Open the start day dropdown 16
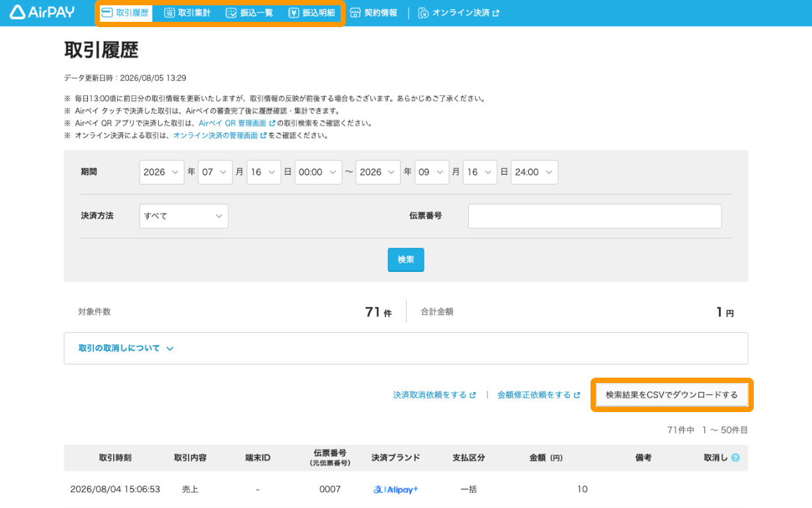The image size is (812, 508). click(264, 172)
